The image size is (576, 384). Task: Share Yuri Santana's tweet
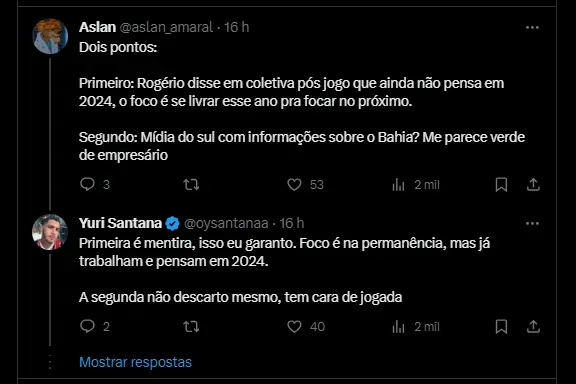(x=533, y=326)
